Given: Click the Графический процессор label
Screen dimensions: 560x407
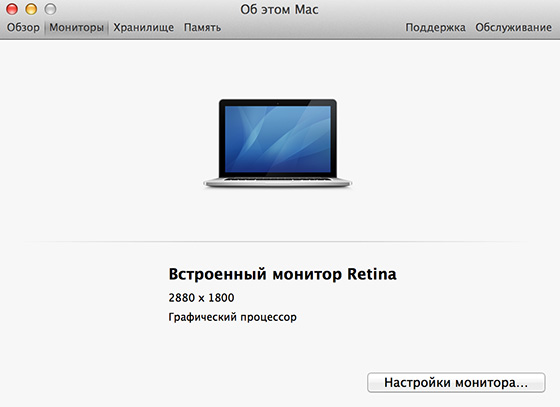Looking at the screenshot, I should tap(232, 317).
